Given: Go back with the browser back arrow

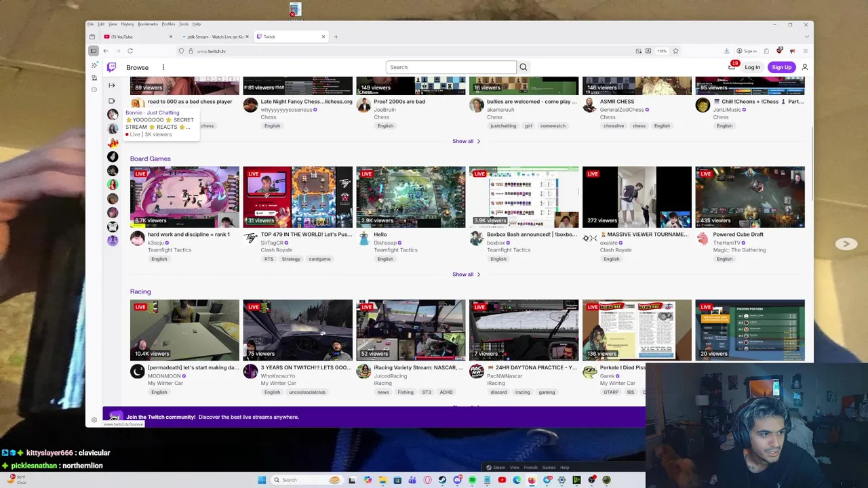Looking at the screenshot, I should pos(106,51).
